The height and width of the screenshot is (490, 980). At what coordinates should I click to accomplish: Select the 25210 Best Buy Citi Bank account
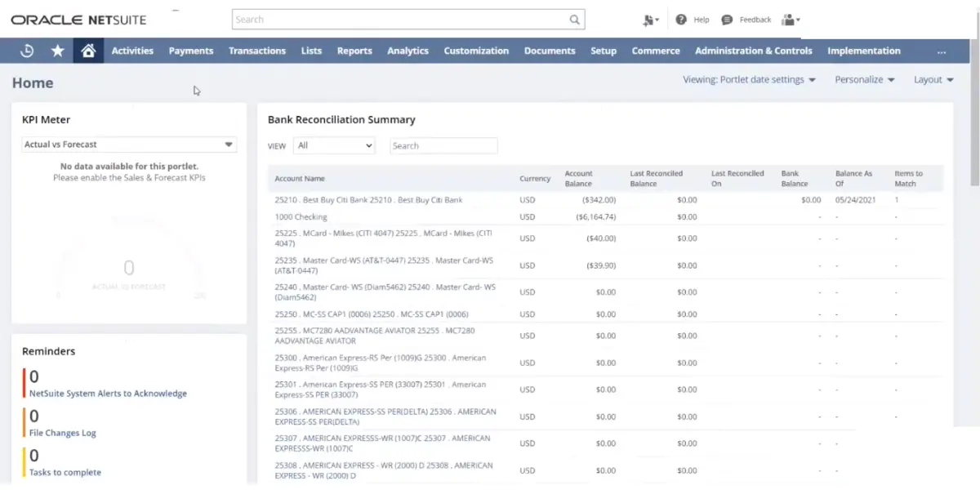[x=369, y=200]
